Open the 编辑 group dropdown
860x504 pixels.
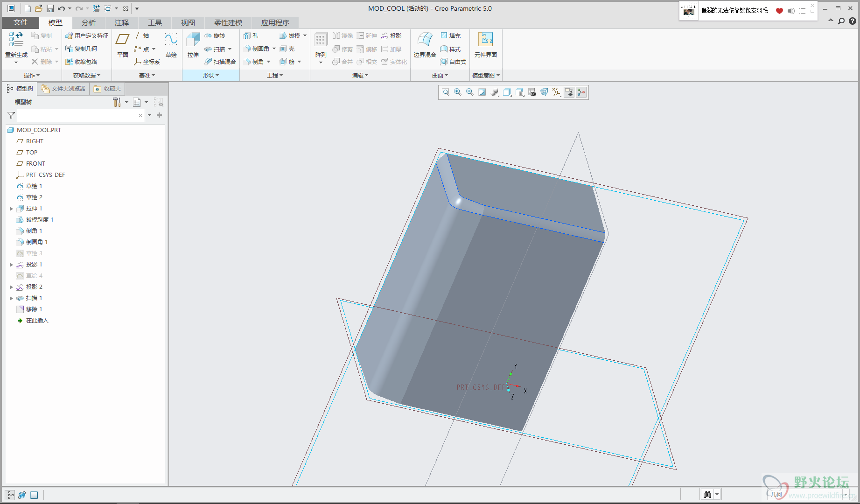click(x=360, y=75)
